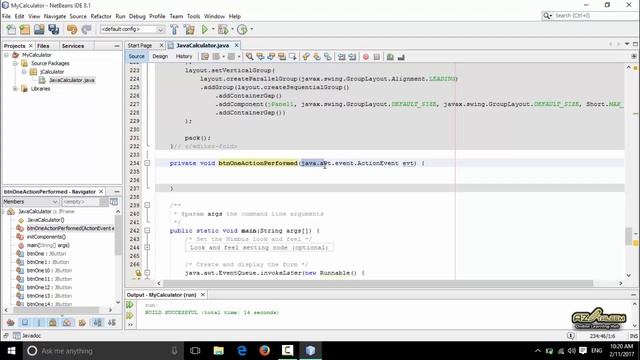Open Firefox from the taskbar
Viewport: 640px width, 360px height.
tap(264, 351)
